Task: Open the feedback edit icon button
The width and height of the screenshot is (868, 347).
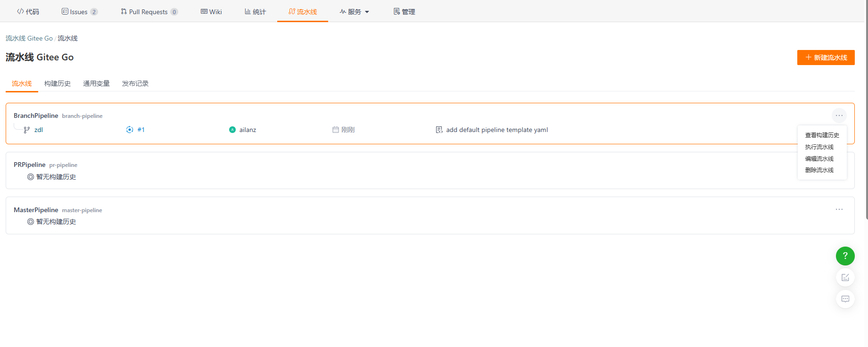Action: [845, 278]
